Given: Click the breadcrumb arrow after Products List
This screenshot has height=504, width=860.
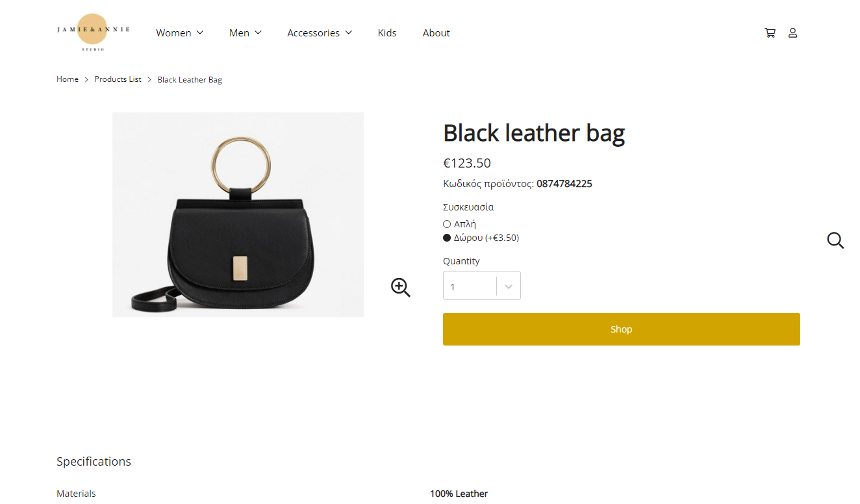Looking at the screenshot, I should [149, 80].
